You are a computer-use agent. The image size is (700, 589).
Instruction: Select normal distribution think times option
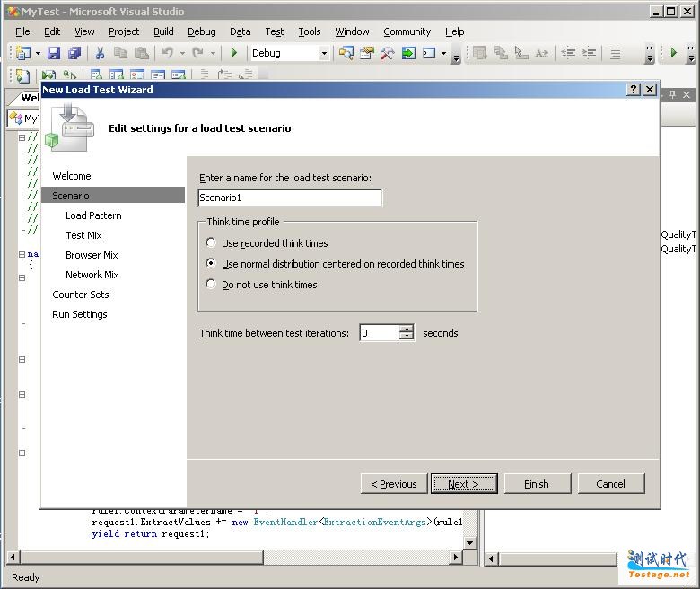[x=212, y=264]
